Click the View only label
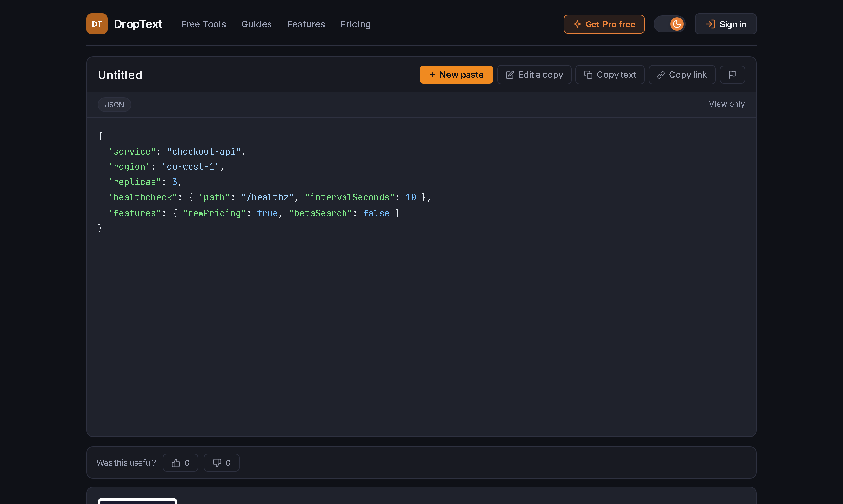This screenshot has height=504, width=843. [x=727, y=104]
